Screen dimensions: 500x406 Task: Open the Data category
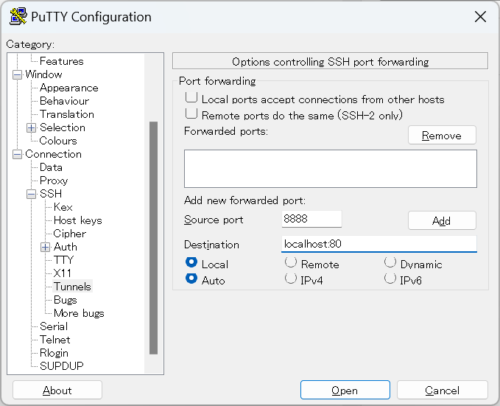click(x=51, y=167)
